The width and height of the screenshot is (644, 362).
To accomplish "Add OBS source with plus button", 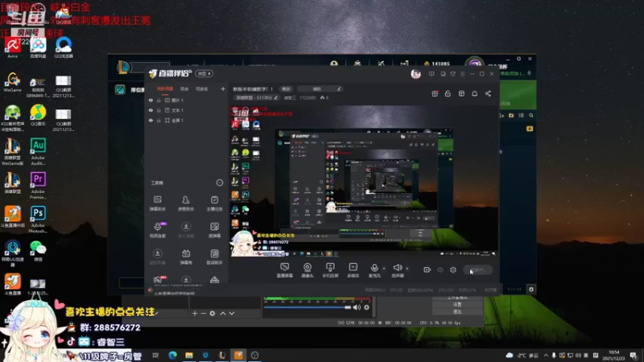I will pyautogui.click(x=195, y=313).
